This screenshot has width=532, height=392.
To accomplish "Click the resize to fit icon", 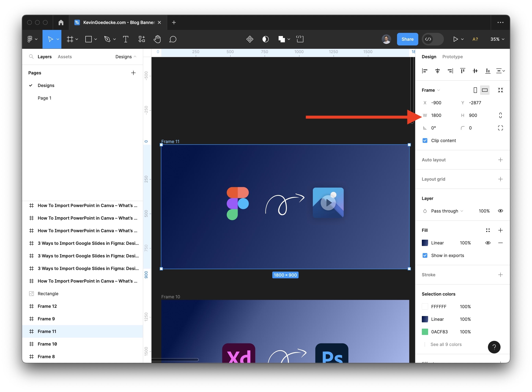I will [500, 90].
